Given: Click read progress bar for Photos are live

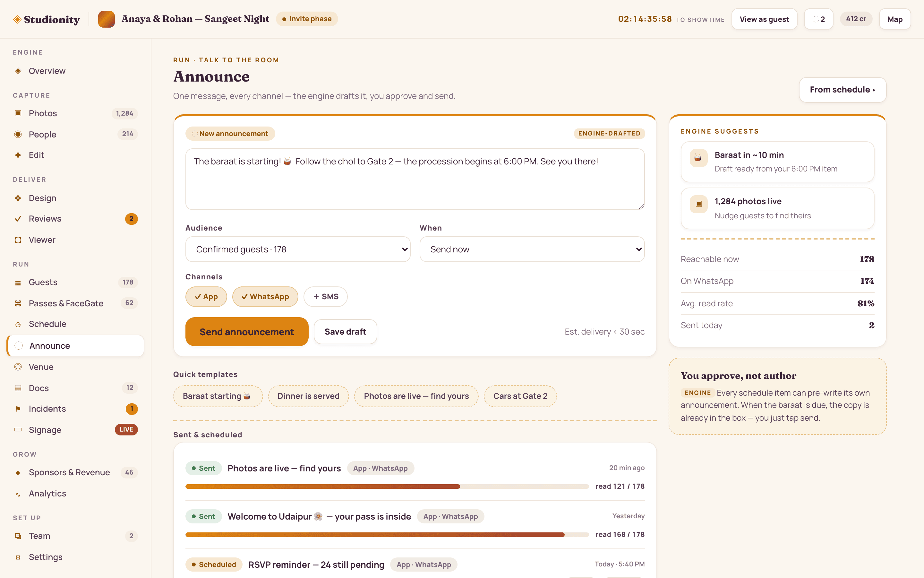Looking at the screenshot, I should (x=387, y=486).
